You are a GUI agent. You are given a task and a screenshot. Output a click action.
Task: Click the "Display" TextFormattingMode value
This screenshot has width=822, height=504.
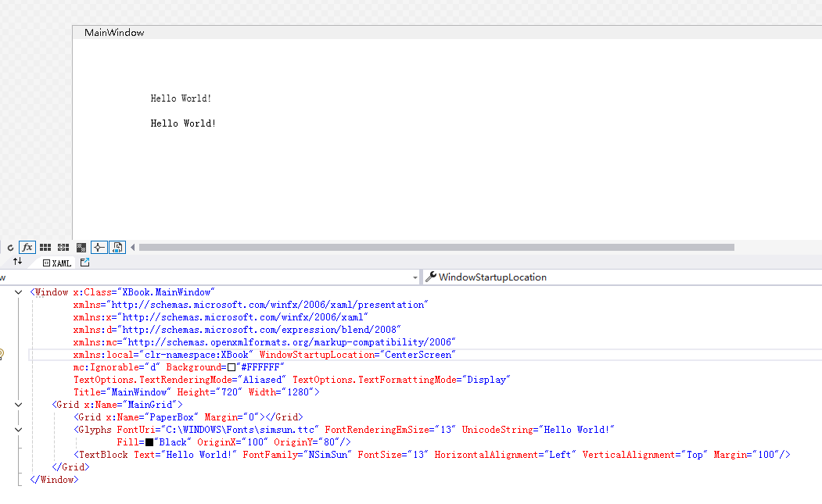486,381
